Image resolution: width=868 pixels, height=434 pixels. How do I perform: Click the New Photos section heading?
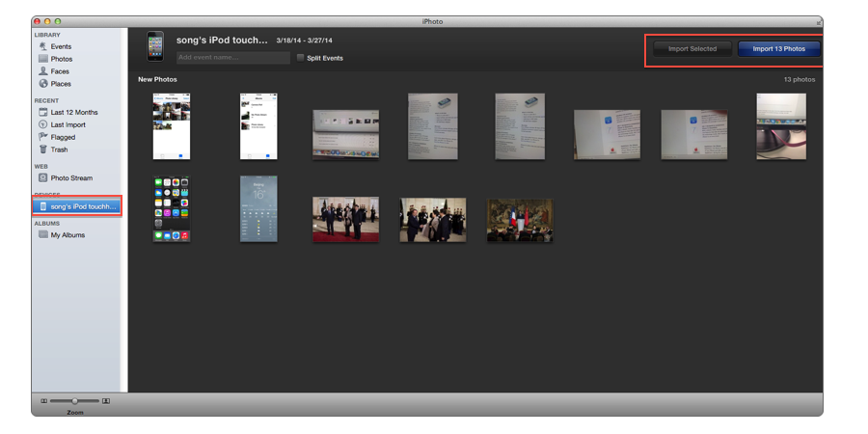pyautogui.click(x=158, y=79)
